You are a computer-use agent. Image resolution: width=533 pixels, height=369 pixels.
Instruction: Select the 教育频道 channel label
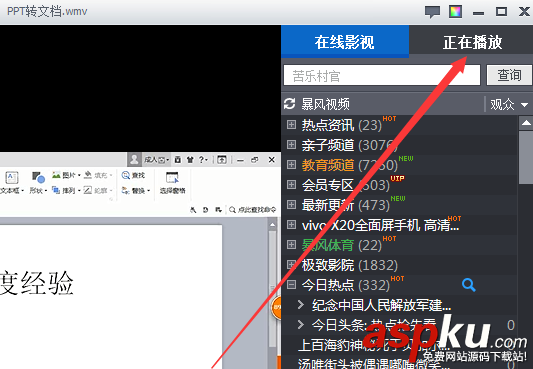tap(328, 165)
